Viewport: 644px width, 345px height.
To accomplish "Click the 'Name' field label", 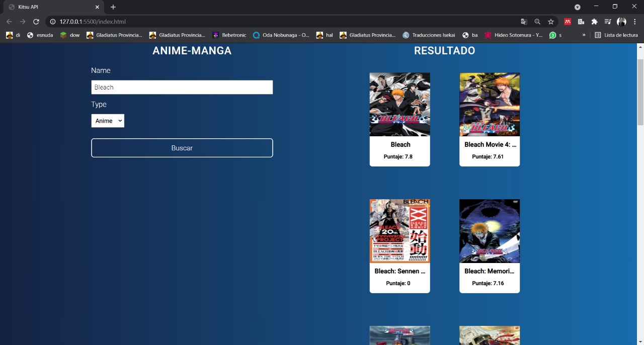I will [101, 70].
